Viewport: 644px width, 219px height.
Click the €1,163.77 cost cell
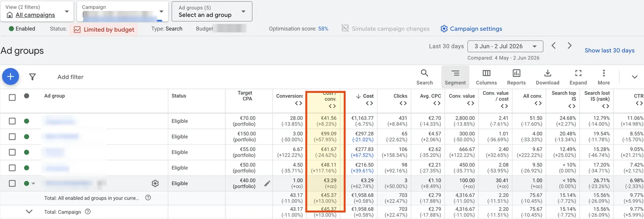point(362,118)
